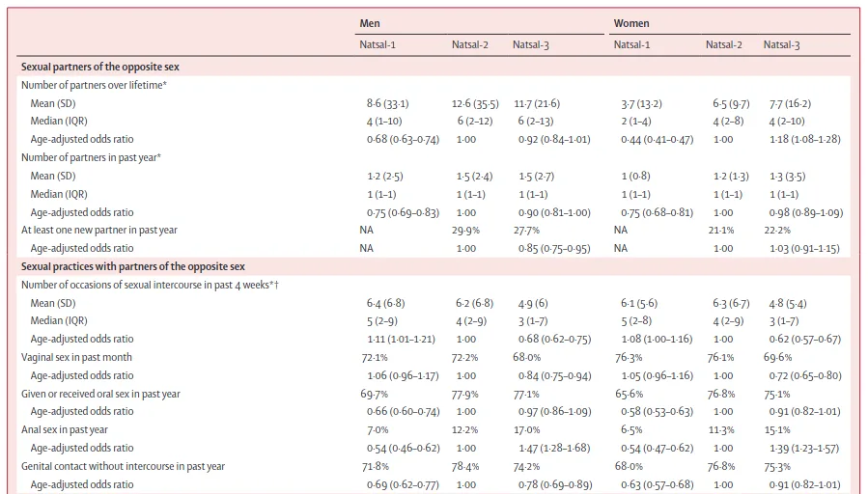This screenshot has width=868, height=494.
Task: Select odds ratio "0·44 (0·41–0·47)"
Action: [657, 139]
